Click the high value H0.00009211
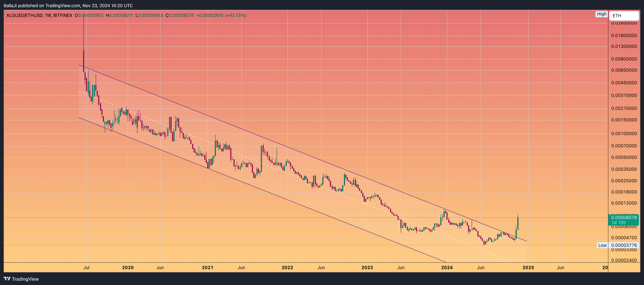Viewport: 644px width, 285px height. [x=119, y=15]
